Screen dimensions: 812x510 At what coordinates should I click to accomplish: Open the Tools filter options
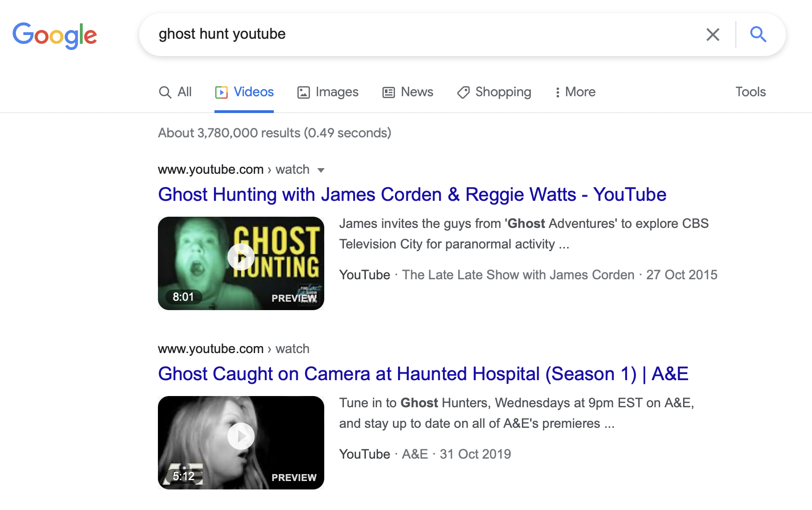[750, 92]
